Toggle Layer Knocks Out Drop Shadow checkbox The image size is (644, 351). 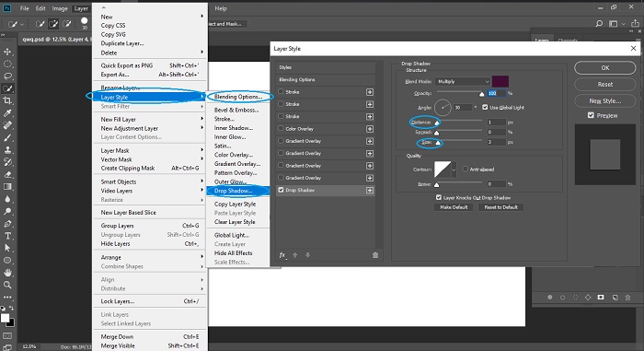pyautogui.click(x=439, y=197)
